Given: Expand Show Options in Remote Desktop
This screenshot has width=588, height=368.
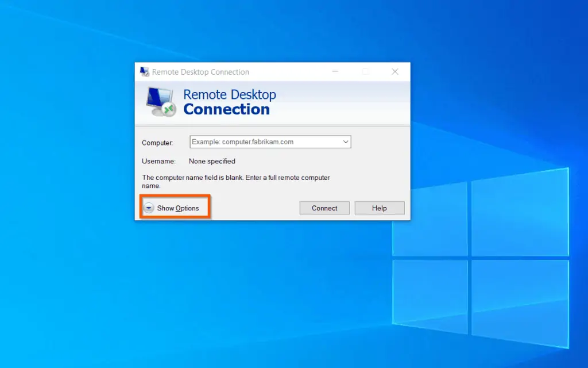Looking at the screenshot, I should [171, 208].
